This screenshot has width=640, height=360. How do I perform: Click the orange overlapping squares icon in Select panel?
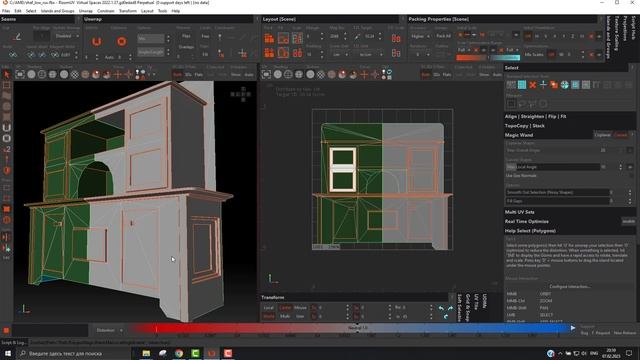coord(554,85)
